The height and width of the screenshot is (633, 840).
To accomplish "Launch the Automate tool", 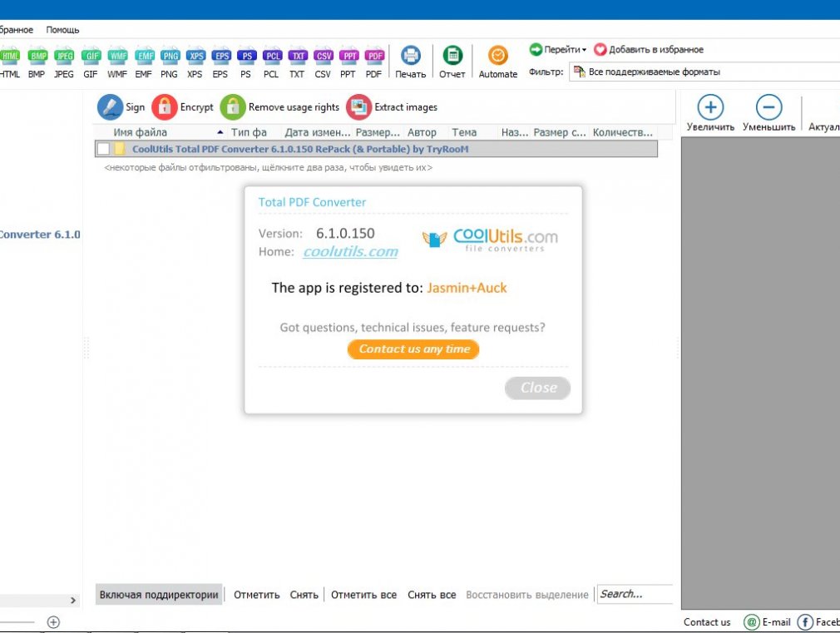I will coord(497,62).
